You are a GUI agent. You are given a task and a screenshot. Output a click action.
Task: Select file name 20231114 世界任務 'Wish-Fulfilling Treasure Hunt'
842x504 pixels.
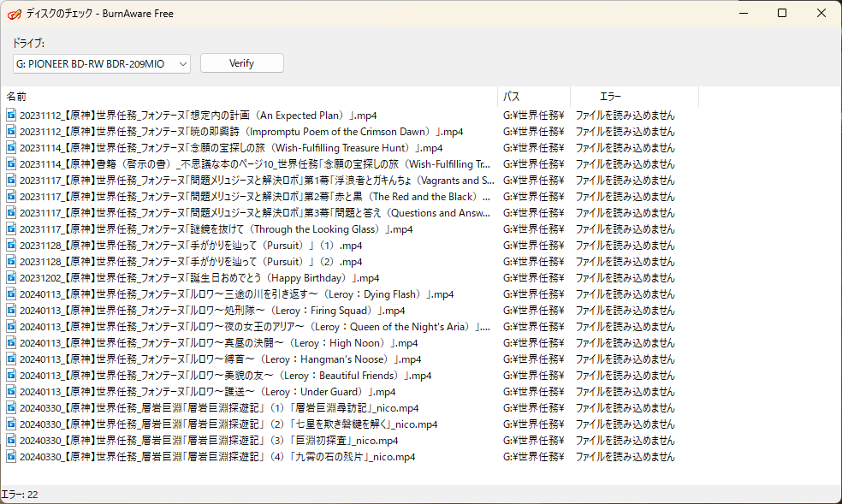tap(231, 147)
